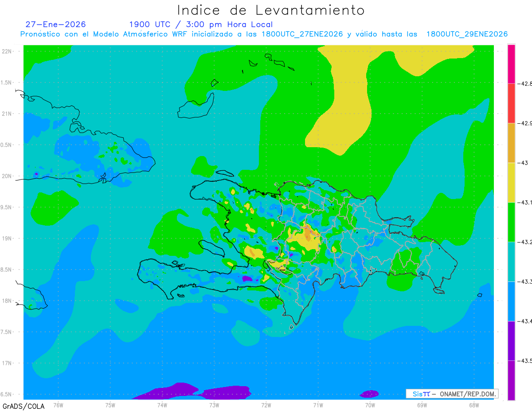Click the 'Indice de Levantamiento' title
The image size is (532, 411).
click(271, 10)
